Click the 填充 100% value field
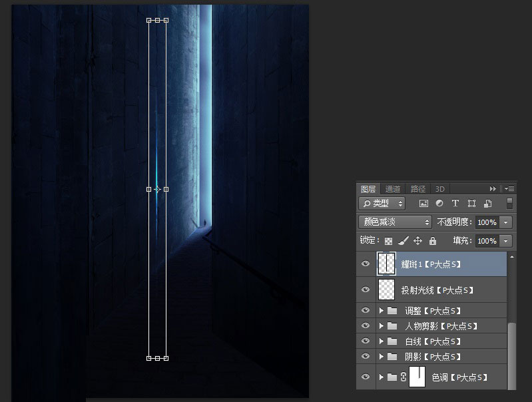The image size is (532, 402). [x=487, y=241]
